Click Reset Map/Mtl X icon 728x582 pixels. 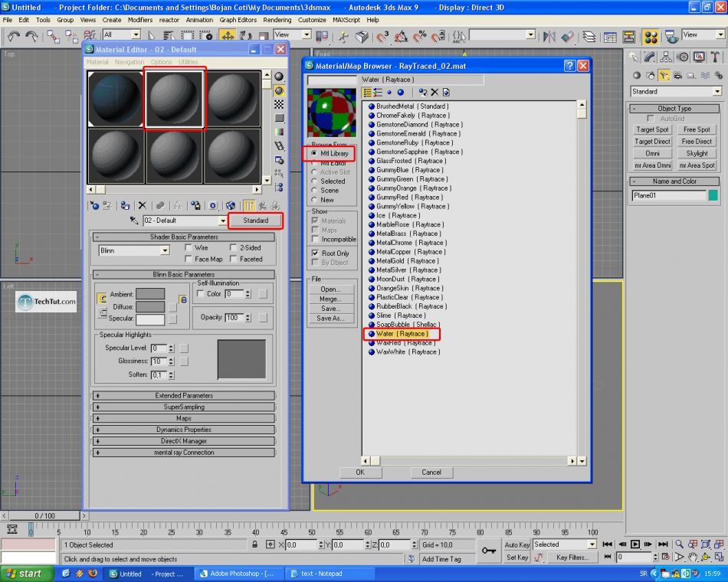point(143,205)
